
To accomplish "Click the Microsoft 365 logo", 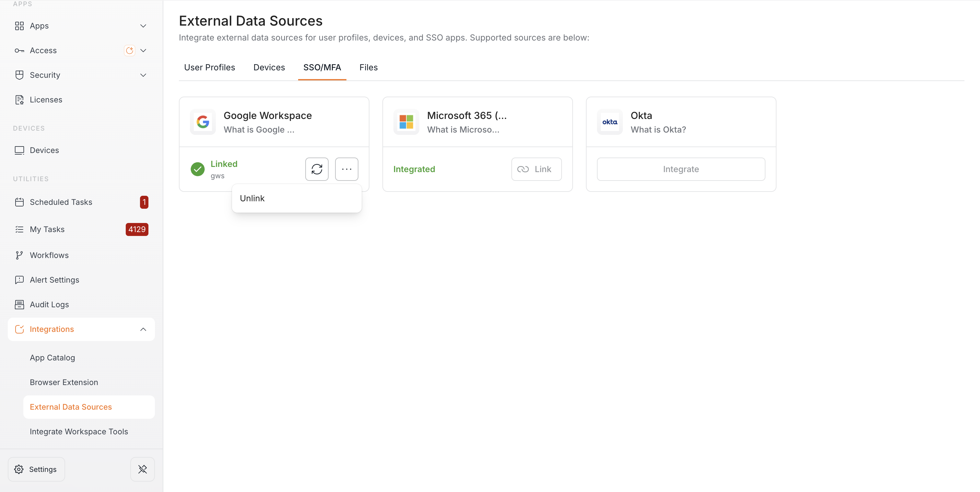I will (x=406, y=122).
